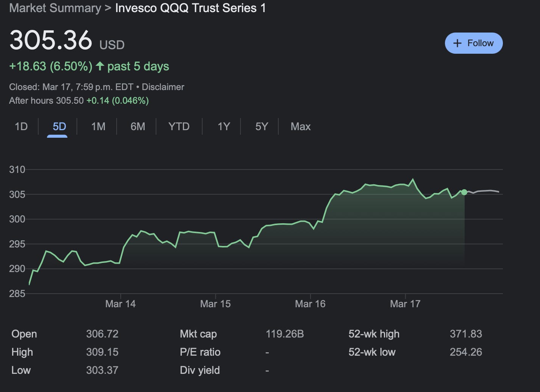Click the 52-wk low label
The height and width of the screenshot is (392, 540).
click(x=372, y=352)
